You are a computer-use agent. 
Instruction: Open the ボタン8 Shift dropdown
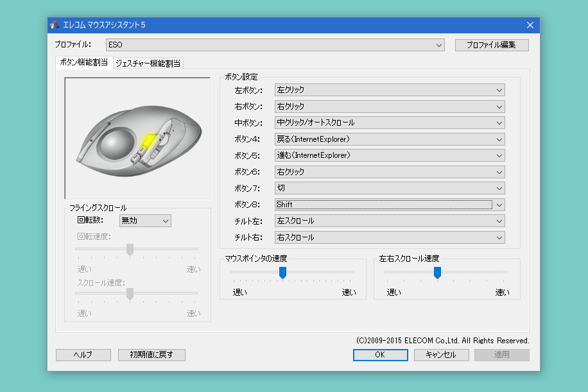point(390,205)
